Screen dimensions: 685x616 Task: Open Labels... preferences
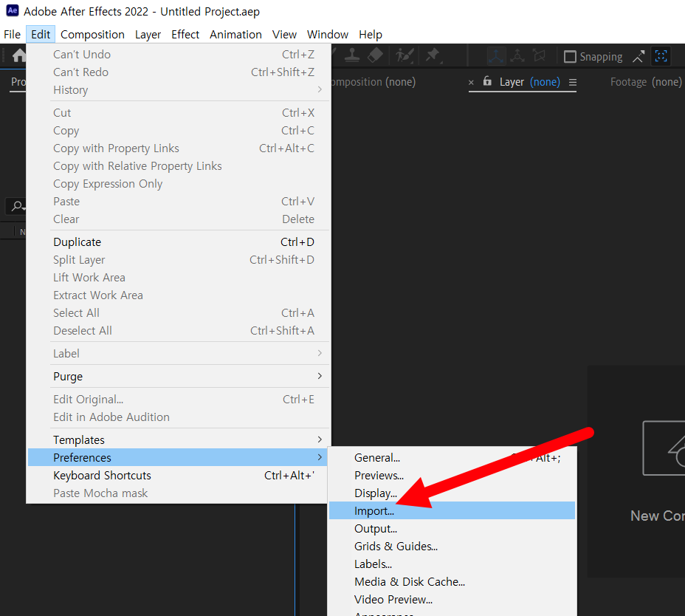(452, 564)
